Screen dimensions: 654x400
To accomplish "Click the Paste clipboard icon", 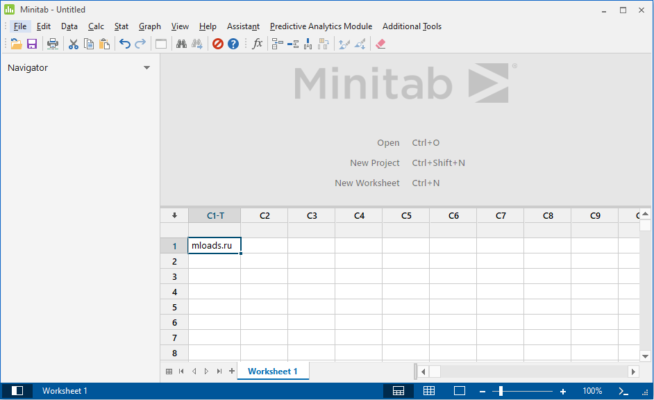I will [x=104, y=44].
